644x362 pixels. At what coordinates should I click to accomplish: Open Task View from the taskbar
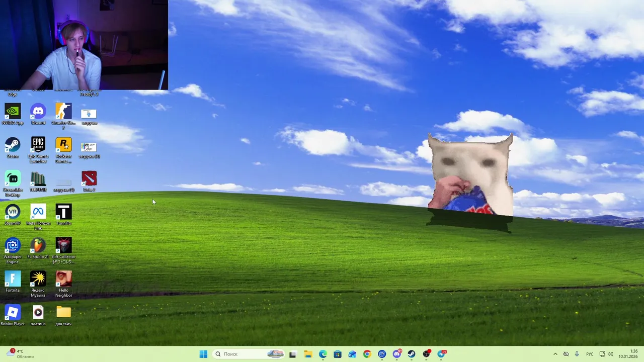(x=292, y=354)
